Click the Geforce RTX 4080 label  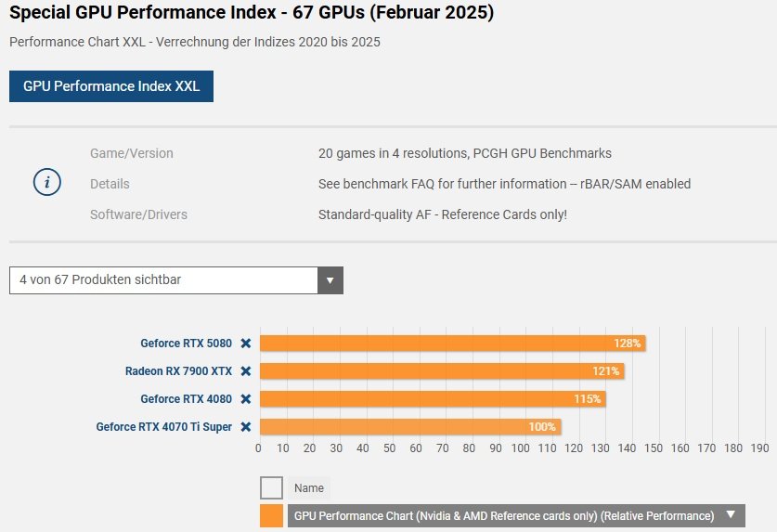point(186,398)
